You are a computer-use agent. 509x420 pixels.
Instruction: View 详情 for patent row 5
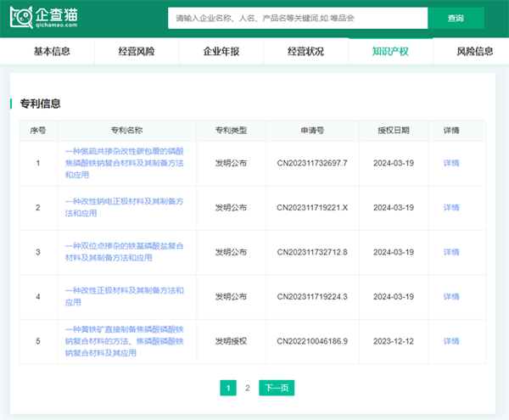pyautogui.click(x=451, y=341)
